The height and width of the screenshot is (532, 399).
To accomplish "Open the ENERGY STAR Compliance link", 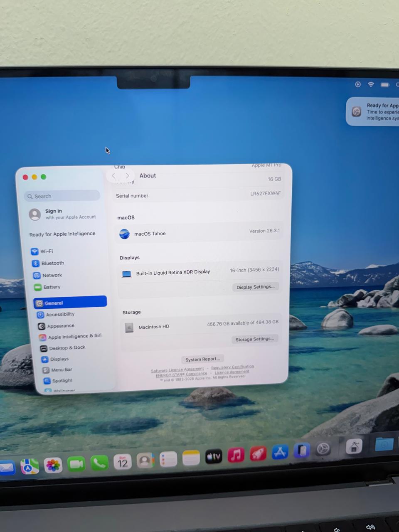I will pyautogui.click(x=181, y=374).
